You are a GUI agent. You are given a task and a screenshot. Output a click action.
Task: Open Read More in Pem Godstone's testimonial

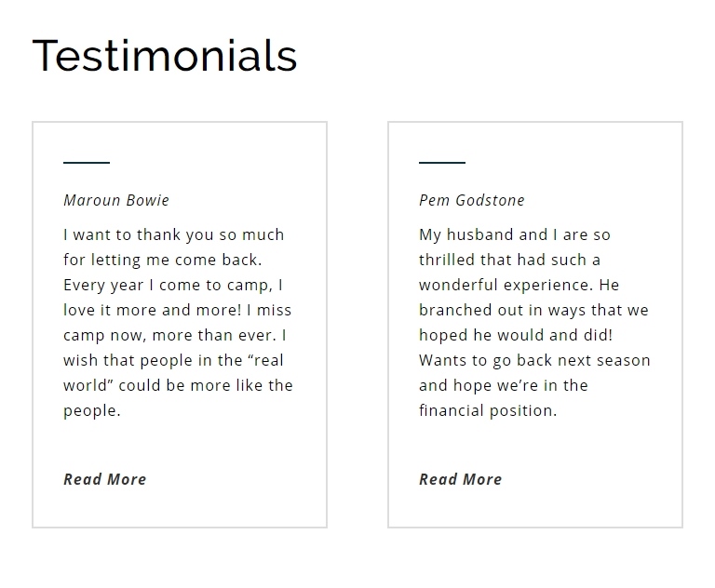(x=461, y=479)
